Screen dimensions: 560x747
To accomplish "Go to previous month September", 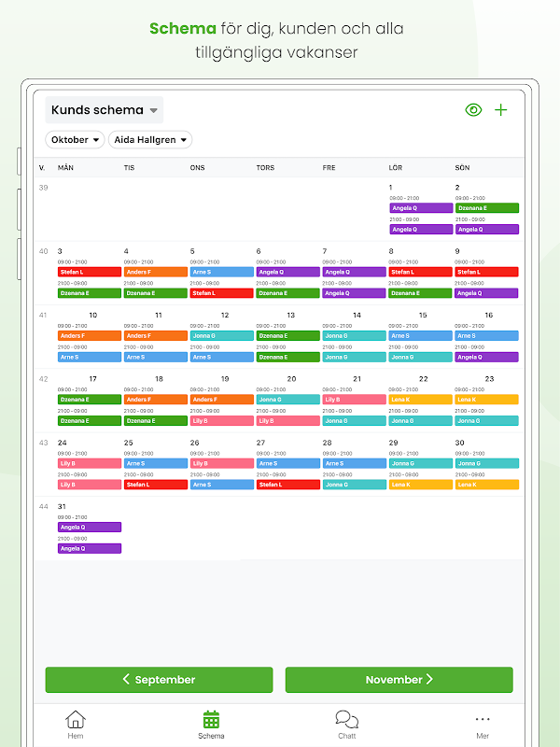I will (159, 680).
